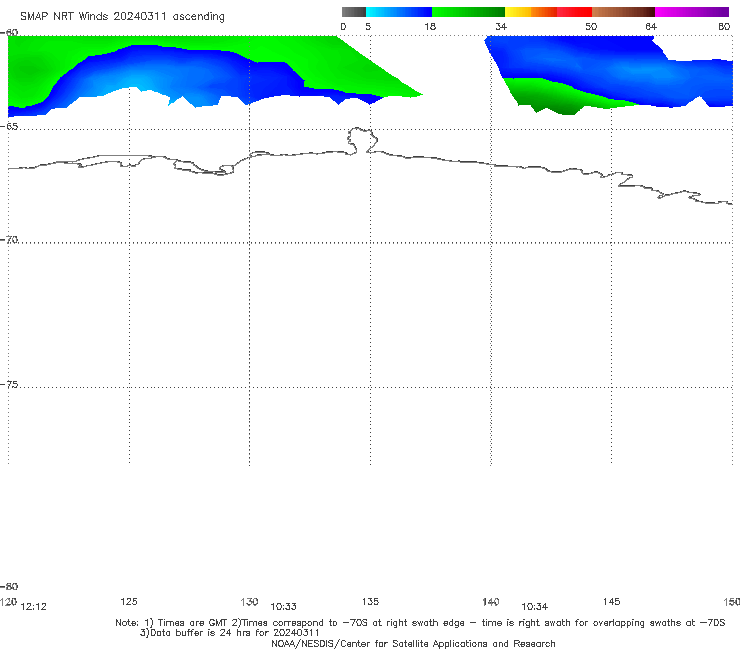Select the latitude label '-75'
The image size is (740, 650).
(9, 385)
